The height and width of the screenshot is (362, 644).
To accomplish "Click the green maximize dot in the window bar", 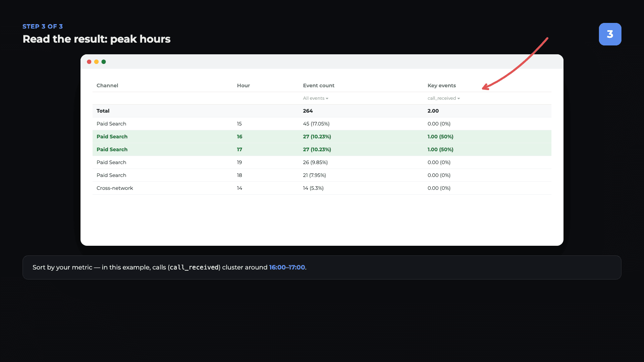I will click(103, 62).
